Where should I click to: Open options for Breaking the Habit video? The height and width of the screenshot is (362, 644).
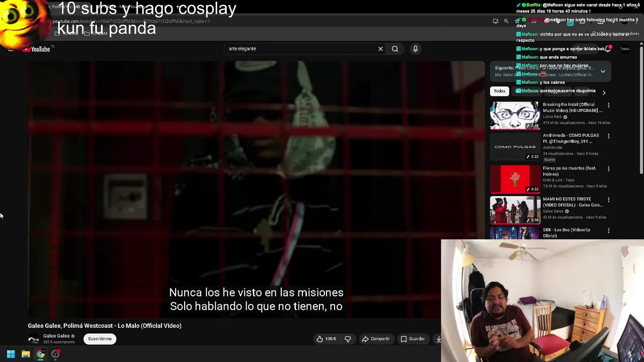(608, 106)
